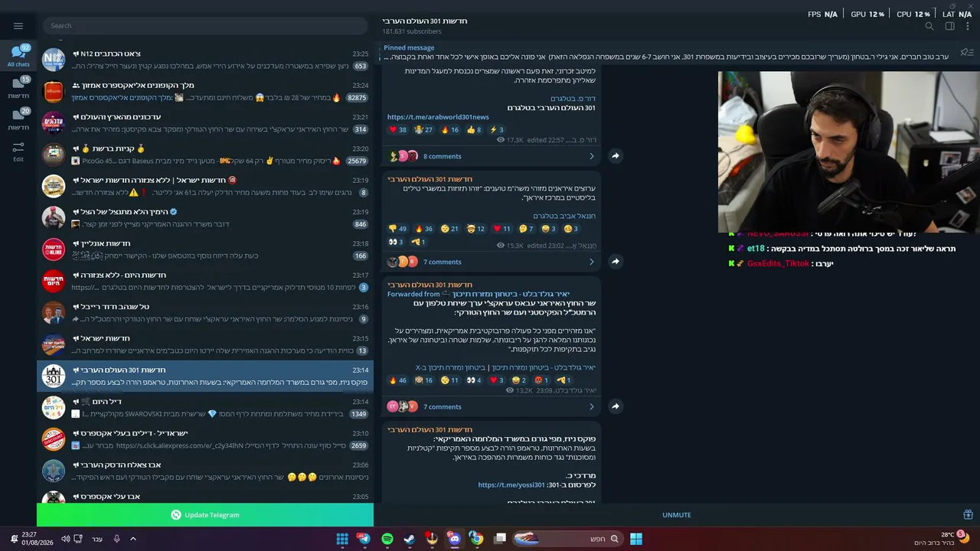The image size is (980, 551).
Task: Expand arrow on 7 comments row under rocket-launchers post
Action: [x=591, y=262]
